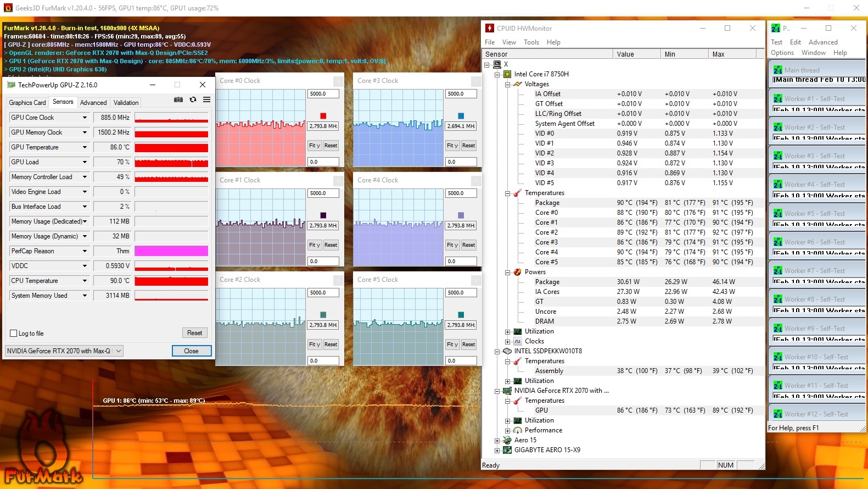Open the Test menu in Prime95
The height and width of the screenshot is (489, 868).
[x=776, y=42]
